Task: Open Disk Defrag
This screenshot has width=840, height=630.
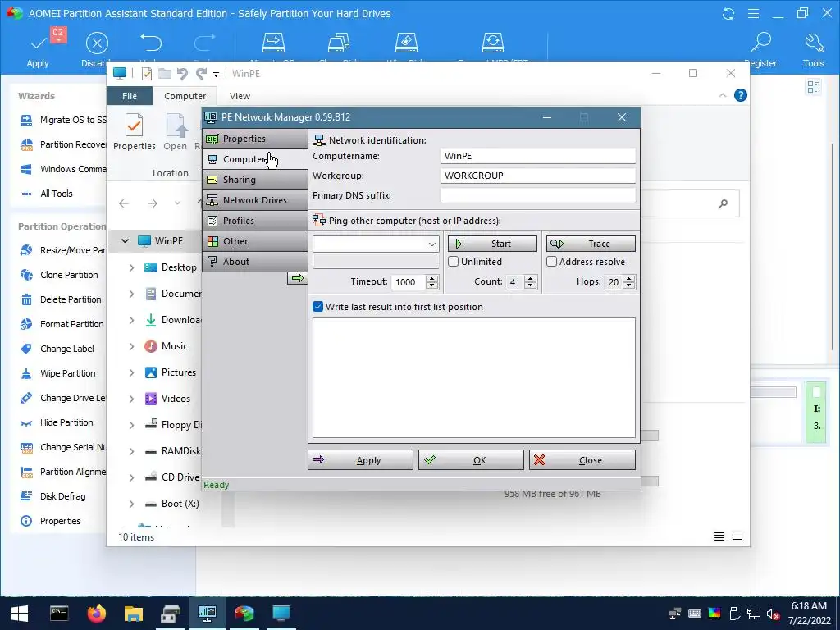Action: click(53, 496)
